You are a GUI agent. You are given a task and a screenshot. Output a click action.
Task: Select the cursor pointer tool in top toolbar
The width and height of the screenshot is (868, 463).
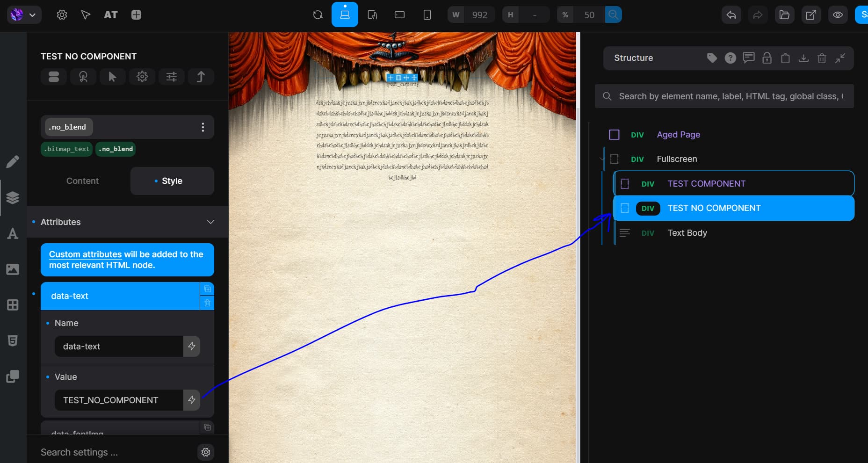point(86,15)
